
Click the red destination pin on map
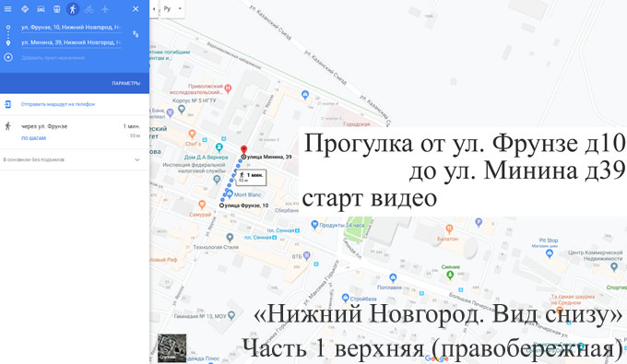tap(243, 150)
